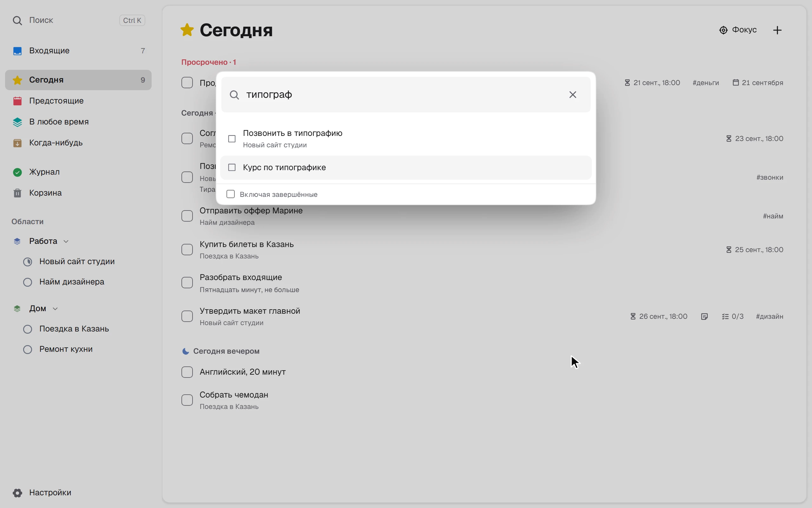
Task: Click the magnifier icon inside search popup
Action: point(234,95)
